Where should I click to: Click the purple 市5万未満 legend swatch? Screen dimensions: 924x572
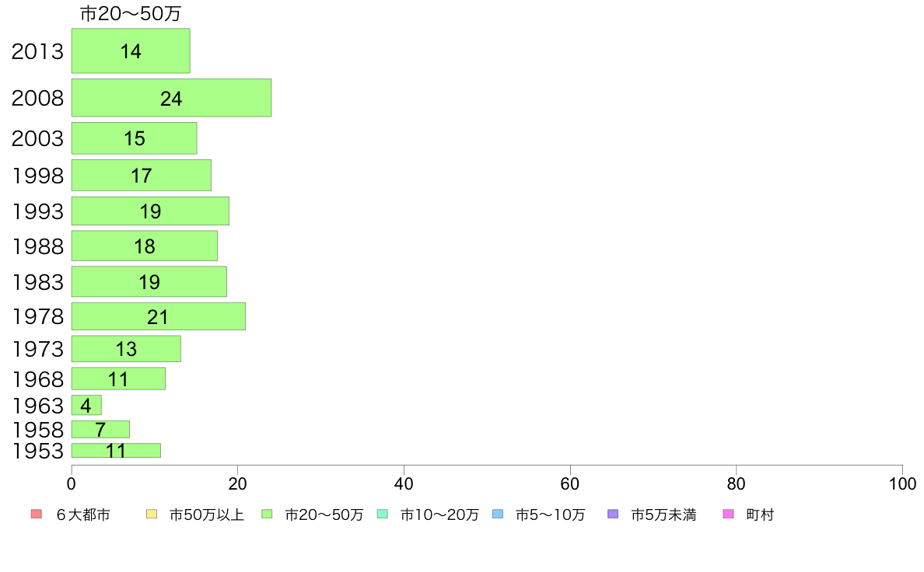click(613, 514)
